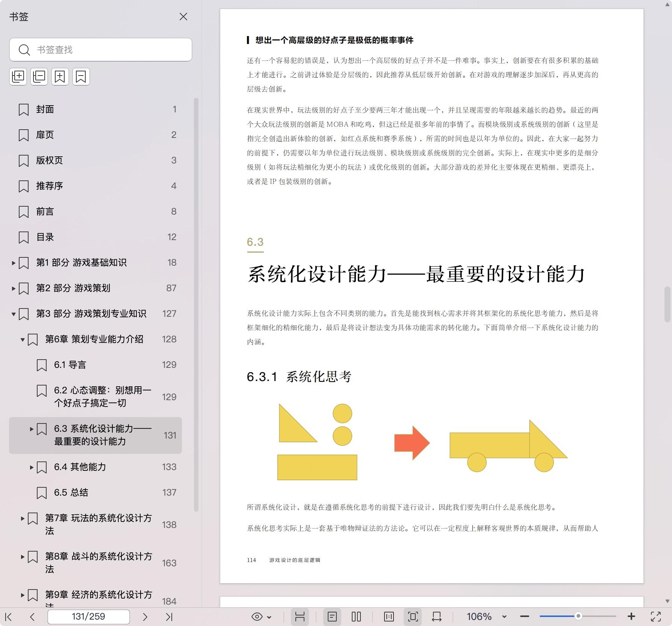
Task: Expand 第9章 经济的系统化设计方法
Action: coord(23,595)
